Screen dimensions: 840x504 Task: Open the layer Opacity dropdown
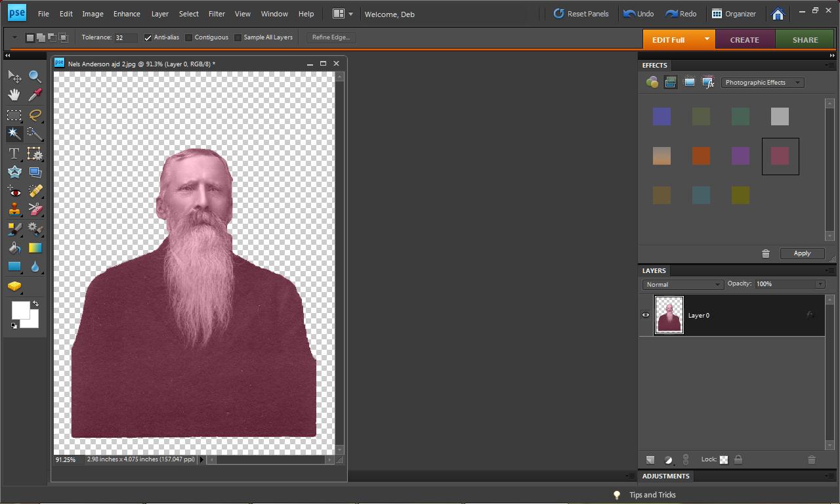pyautogui.click(x=820, y=284)
